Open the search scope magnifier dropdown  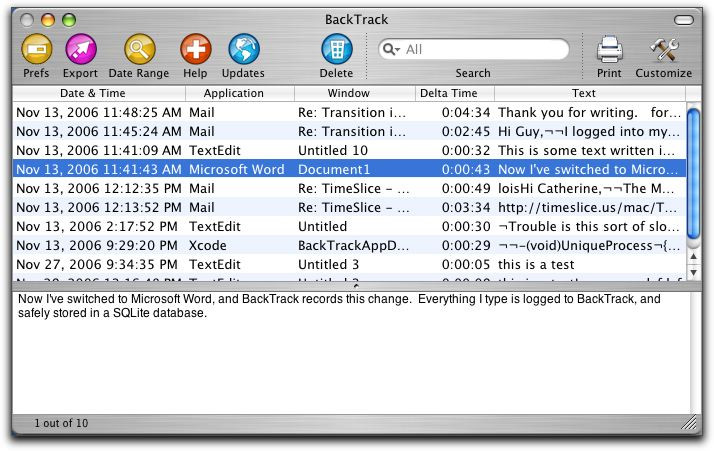[x=391, y=49]
